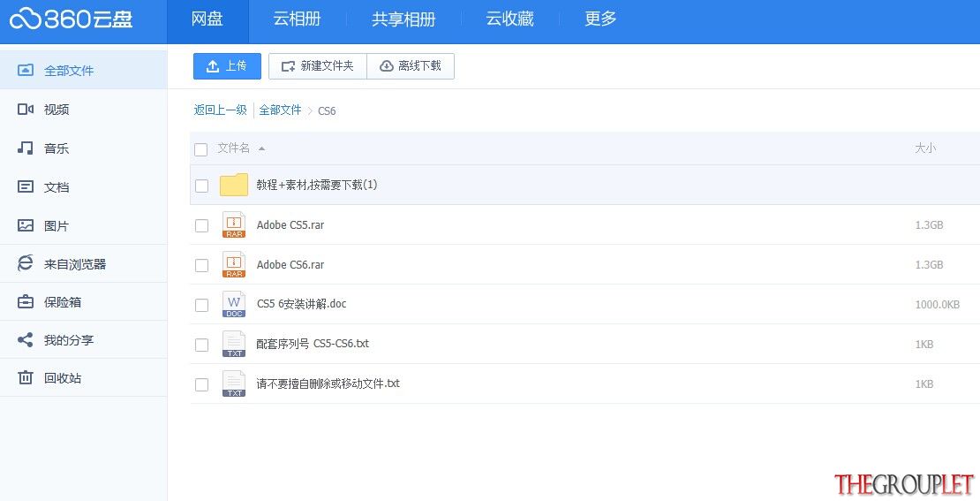The height and width of the screenshot is (501, 980).
Task: Toggle sort arrow next to 文件名 header
Action: [x=262, y=148]
